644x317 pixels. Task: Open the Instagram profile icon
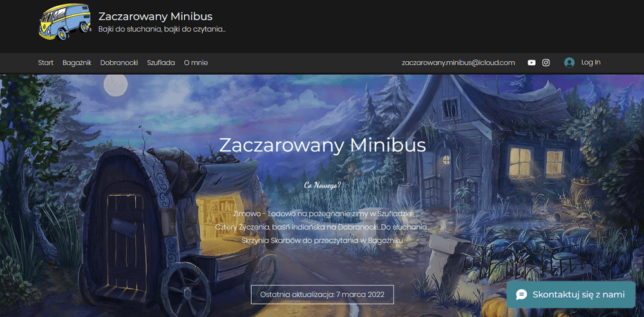click(546, 62)
